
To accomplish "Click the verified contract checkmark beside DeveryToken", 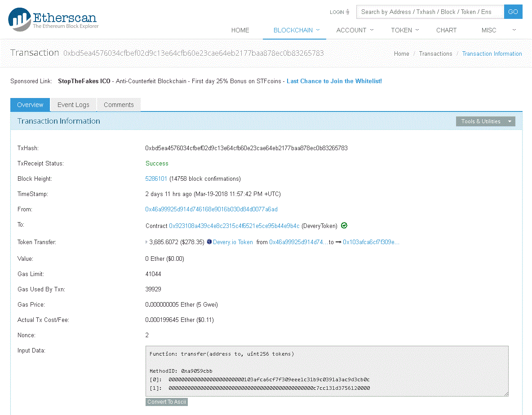I will 344,225.
